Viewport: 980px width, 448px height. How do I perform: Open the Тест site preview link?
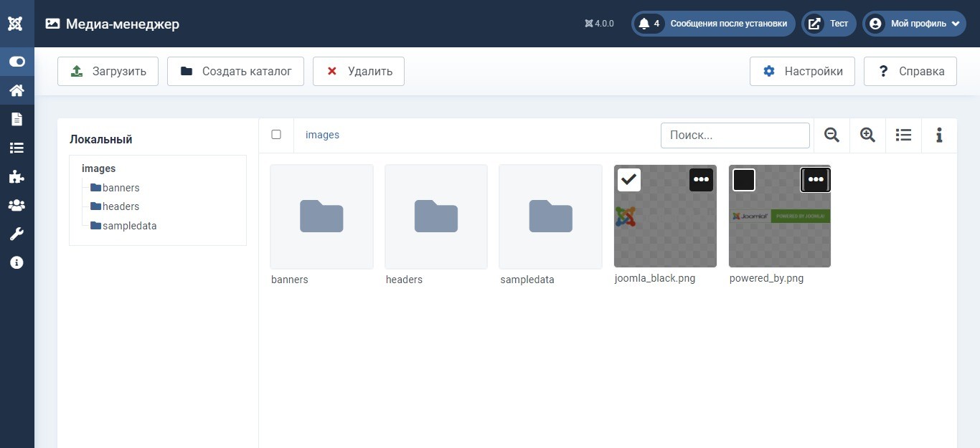tap(829, 24)
